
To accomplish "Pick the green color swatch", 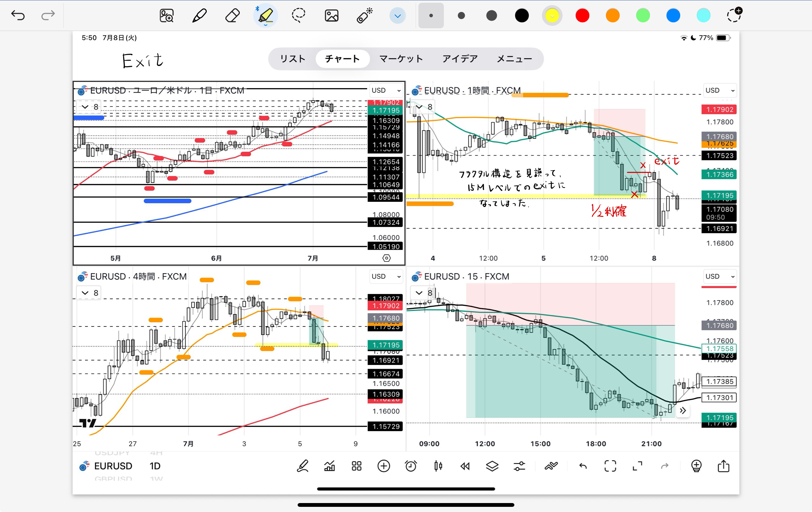I will click(643, 15).
